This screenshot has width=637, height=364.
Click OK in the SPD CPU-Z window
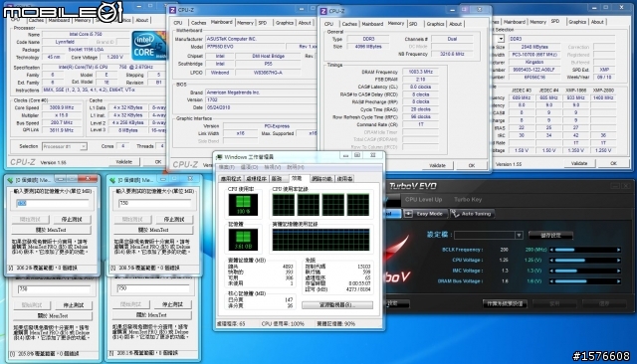click(x=613, y=163)
